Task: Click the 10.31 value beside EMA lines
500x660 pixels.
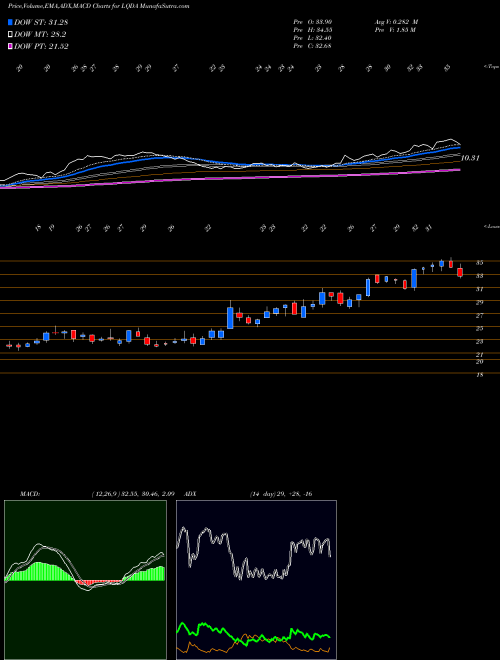Action: point(470,158)
